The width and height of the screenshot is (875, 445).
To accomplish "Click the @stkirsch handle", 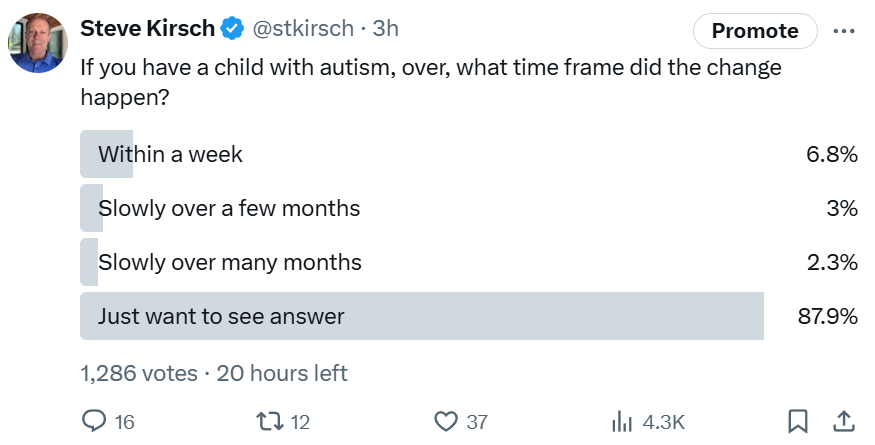I will pos(304,29).
